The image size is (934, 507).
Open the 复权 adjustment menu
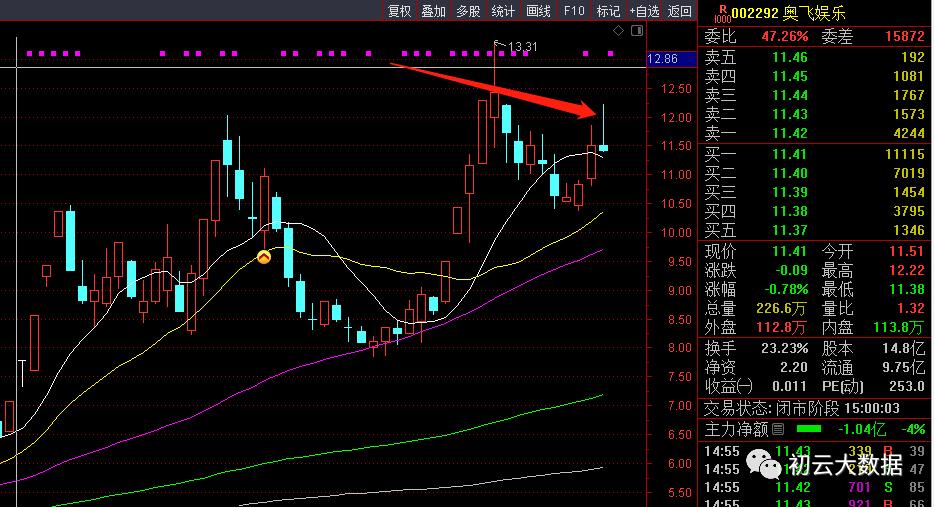coord(399,11)
